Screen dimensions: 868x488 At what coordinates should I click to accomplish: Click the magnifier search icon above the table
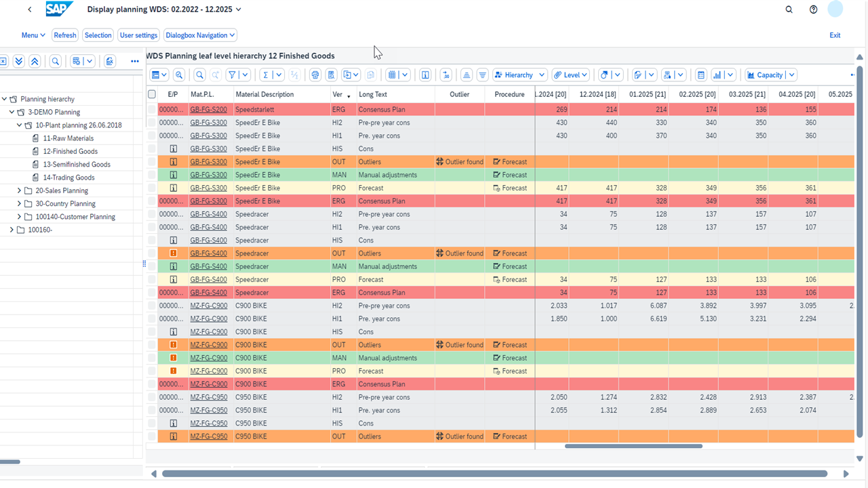[x=199, y=75]
